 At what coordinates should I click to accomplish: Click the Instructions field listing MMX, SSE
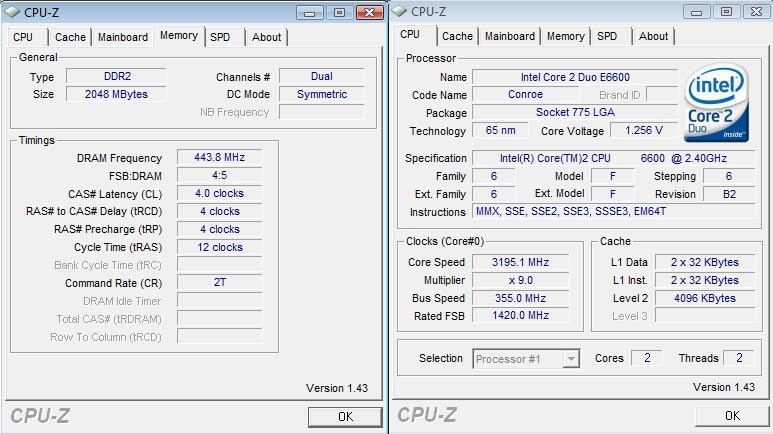click(x=613, y=211)
